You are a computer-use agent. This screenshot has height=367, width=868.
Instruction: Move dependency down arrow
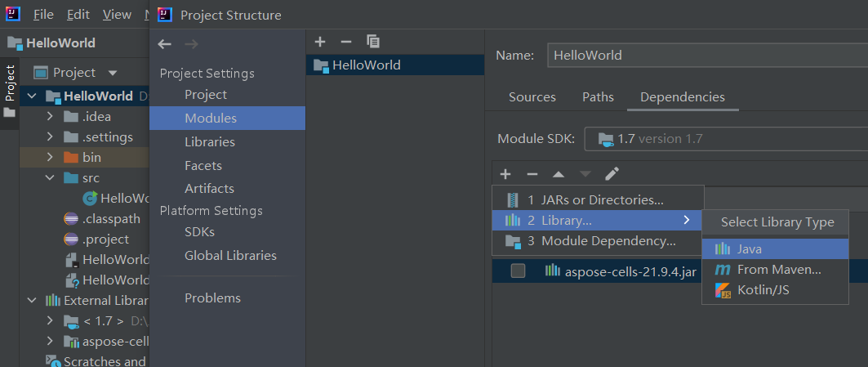tap(585, 174)
